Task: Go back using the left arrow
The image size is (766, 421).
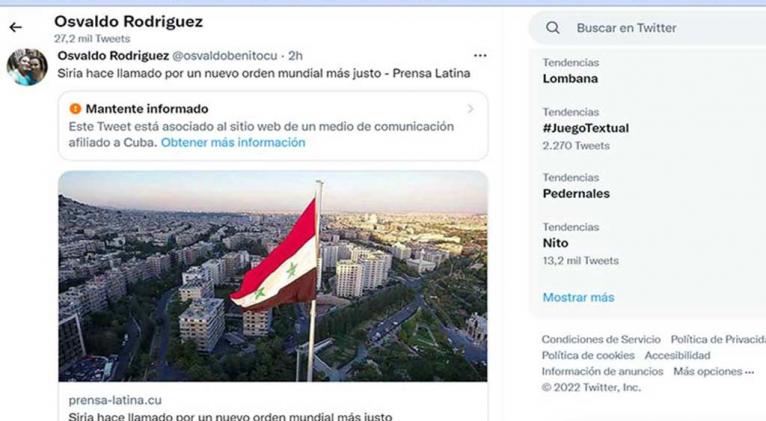Action: tap(16, 27)
